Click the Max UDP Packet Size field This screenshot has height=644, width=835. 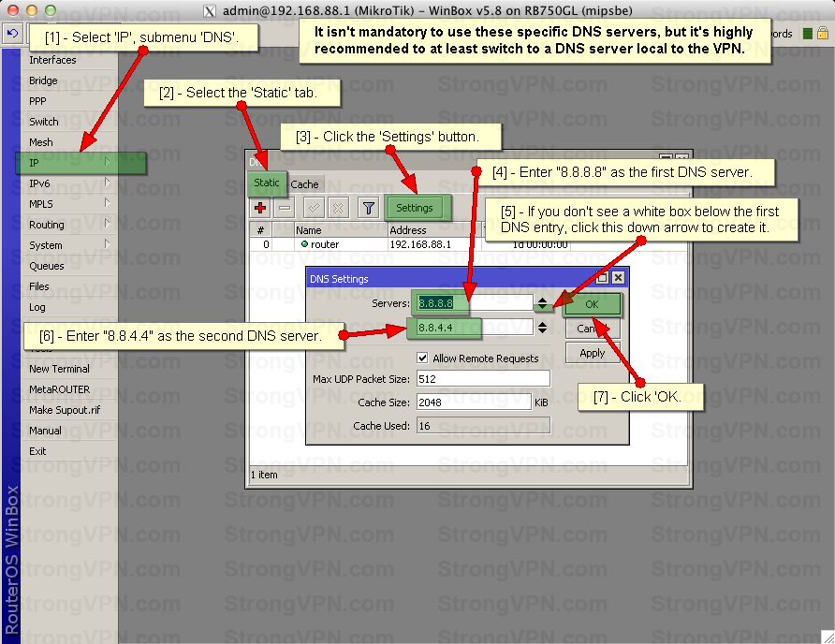483,379
